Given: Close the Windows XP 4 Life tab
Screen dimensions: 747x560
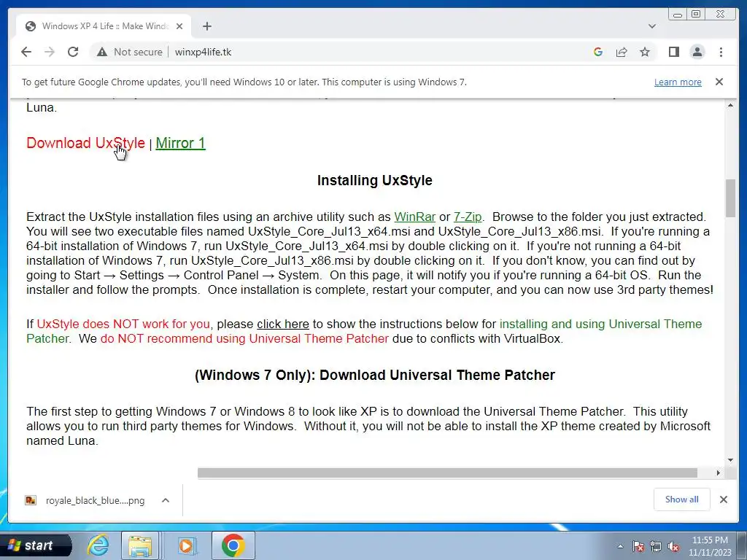Looking at the screenshot, I should [179, 26].
